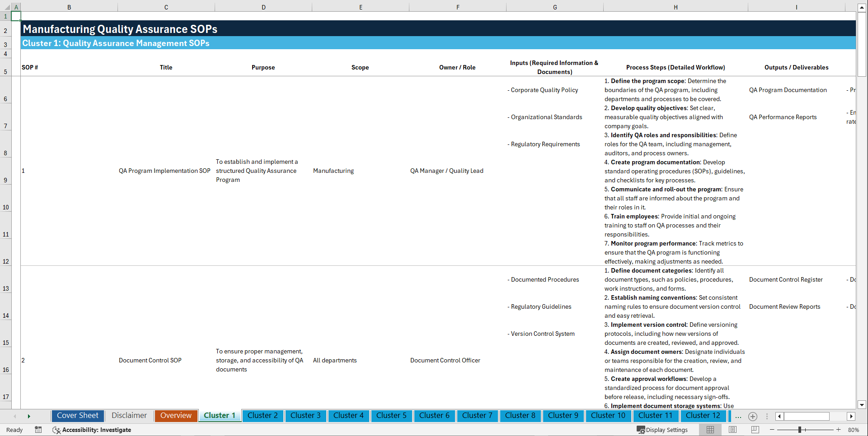Select the Overview sheet tab
This screenshot has width=868, height=436.
click(176, 416)
